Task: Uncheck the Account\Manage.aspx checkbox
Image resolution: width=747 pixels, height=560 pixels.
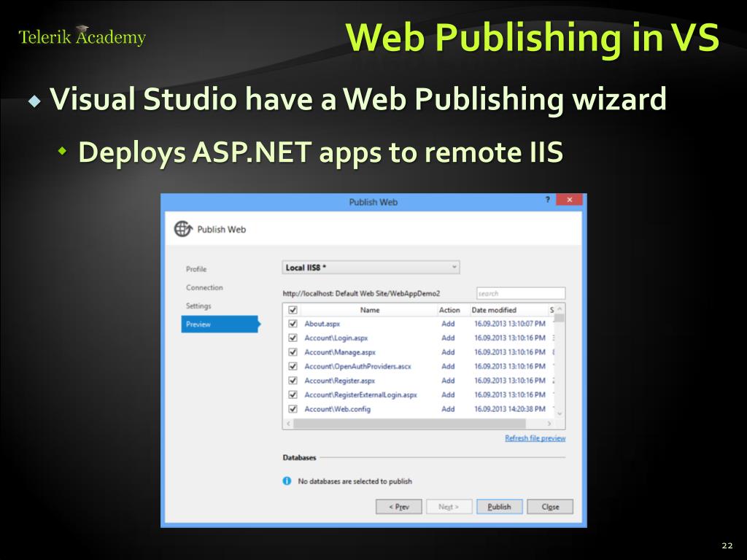Action: tap(293, 352)
